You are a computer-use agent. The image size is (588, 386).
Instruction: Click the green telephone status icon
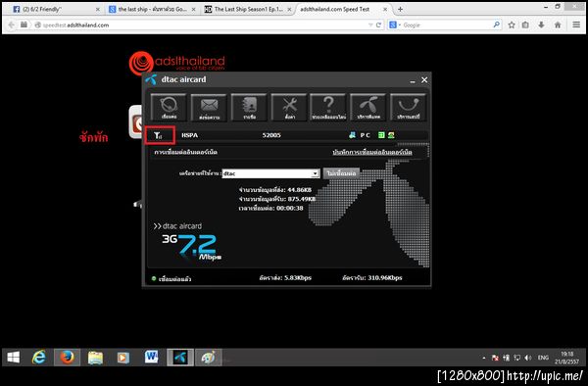click(391, 135)
